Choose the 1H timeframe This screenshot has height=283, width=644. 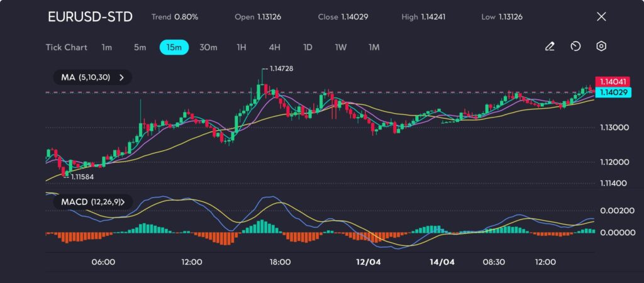coord(241,47)
